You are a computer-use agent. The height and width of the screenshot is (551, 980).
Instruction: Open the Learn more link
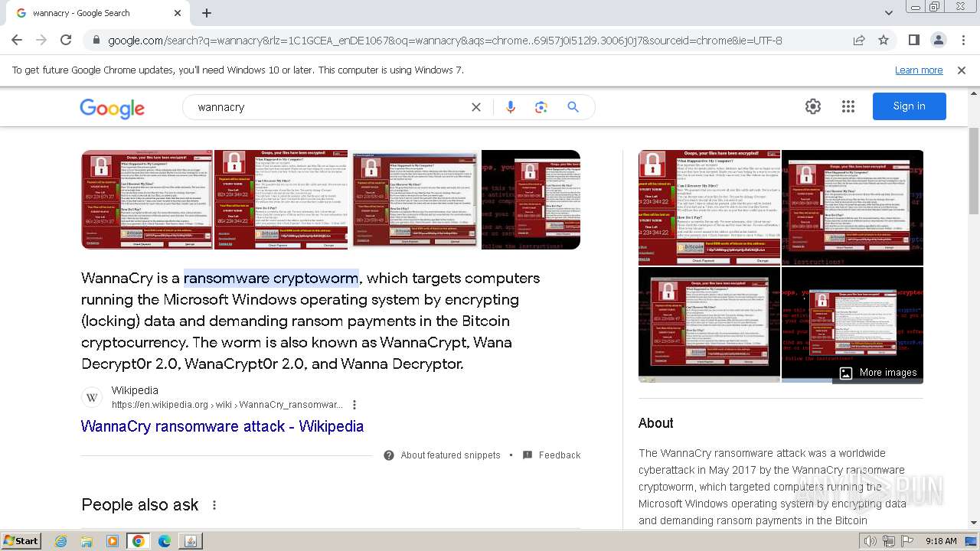point(919,70)
